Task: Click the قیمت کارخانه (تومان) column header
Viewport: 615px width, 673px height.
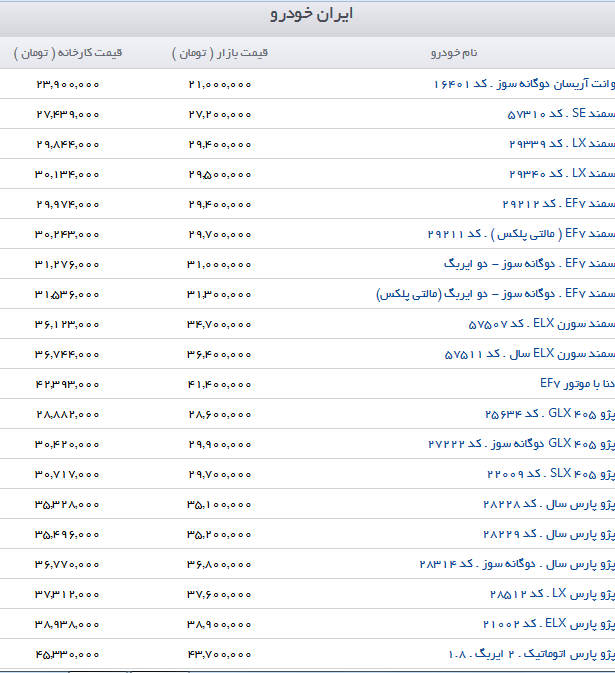Action: [x=68, y=53]
